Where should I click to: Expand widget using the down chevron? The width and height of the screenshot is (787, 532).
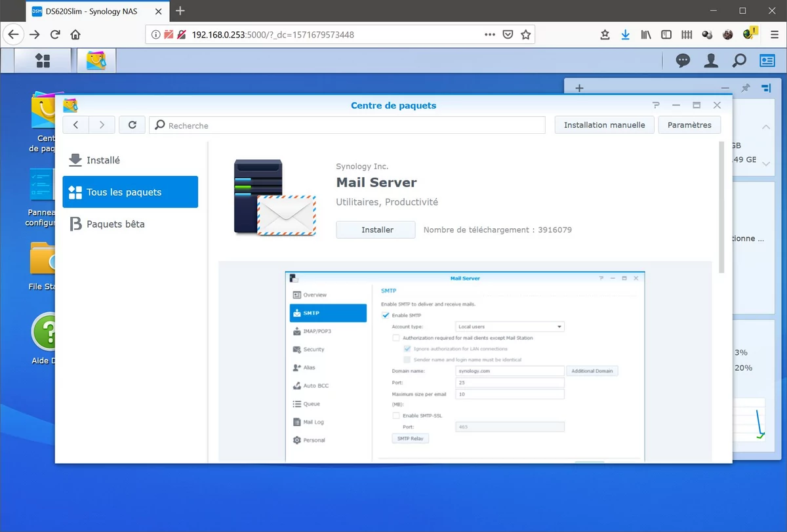tap(765, 164)
